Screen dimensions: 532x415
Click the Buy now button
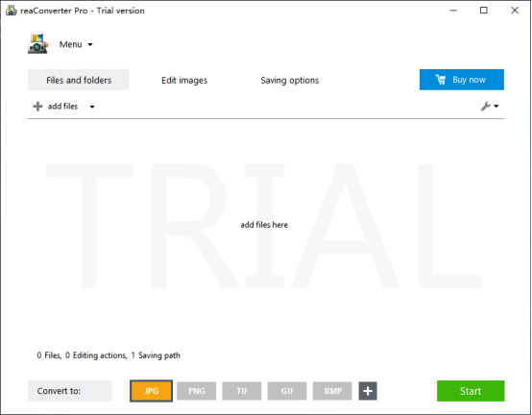coord(462,80)
